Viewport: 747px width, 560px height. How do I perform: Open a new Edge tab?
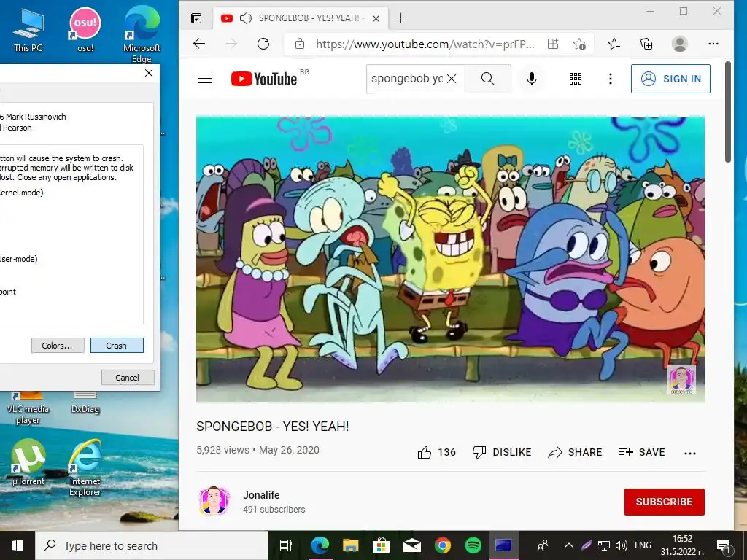pyautogui.click(x=401, y=18)
